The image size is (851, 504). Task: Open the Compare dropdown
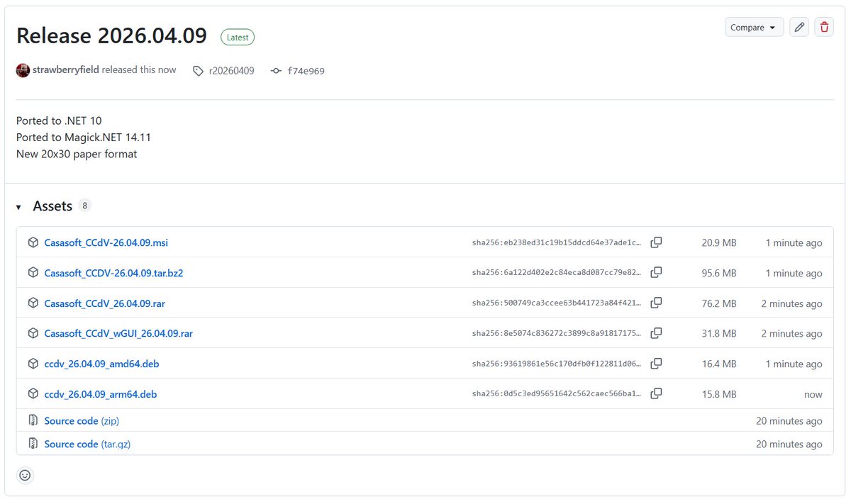(x=754, y=28)
